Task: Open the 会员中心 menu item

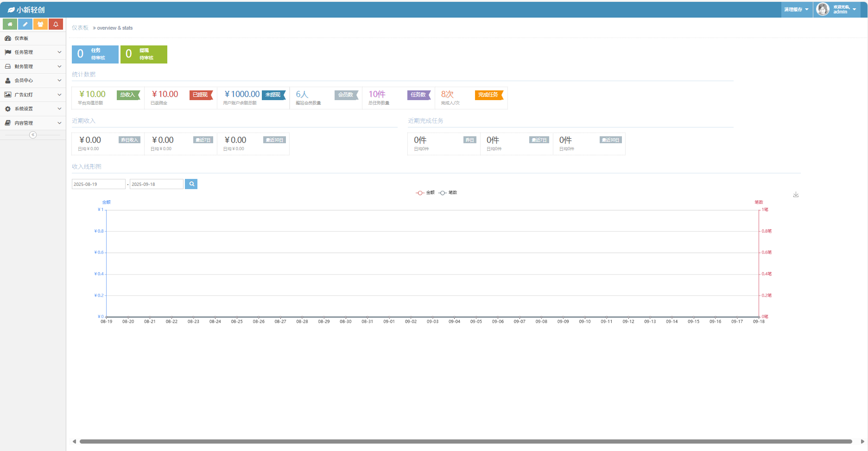Action: point(32,81)
